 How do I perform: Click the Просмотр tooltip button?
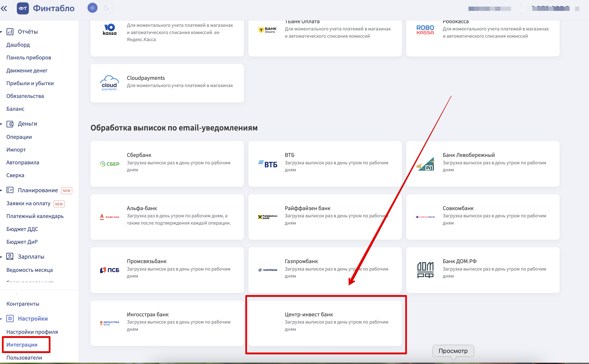coord(453,351)
